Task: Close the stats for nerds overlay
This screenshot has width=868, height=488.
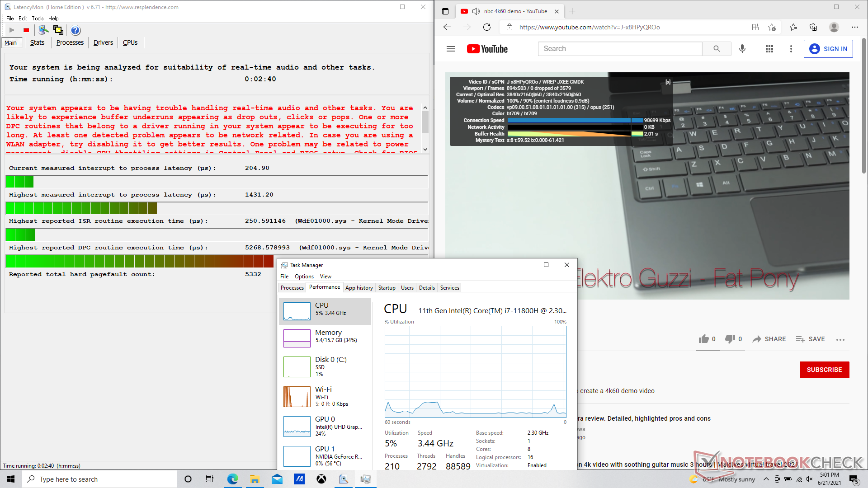Action: 668,82
